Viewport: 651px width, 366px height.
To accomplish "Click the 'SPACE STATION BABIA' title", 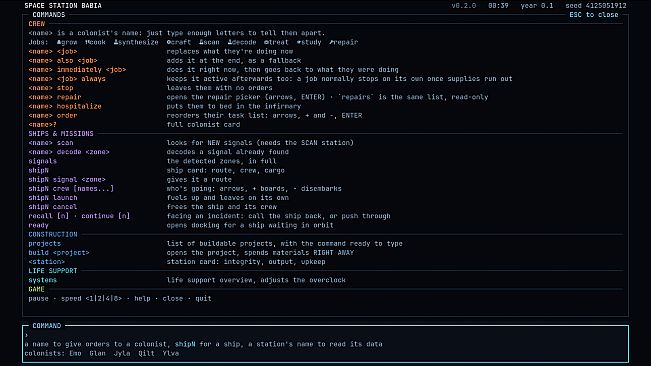I will [x=63, y=6].
